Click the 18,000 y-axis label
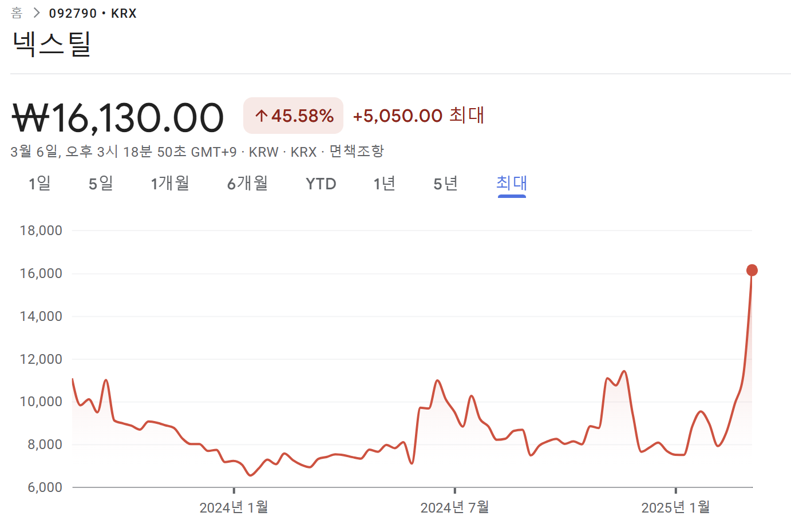 pos(41,231)
